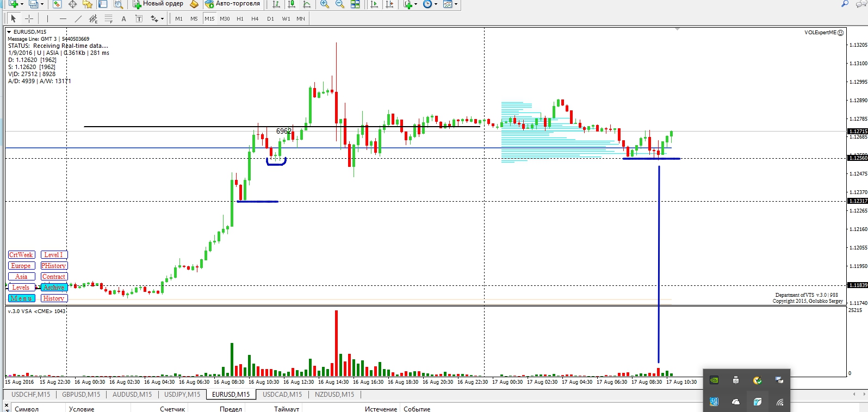Screen dimensions: 868x412
Task: Zoom in the chart
Action: tap(325, 4)
